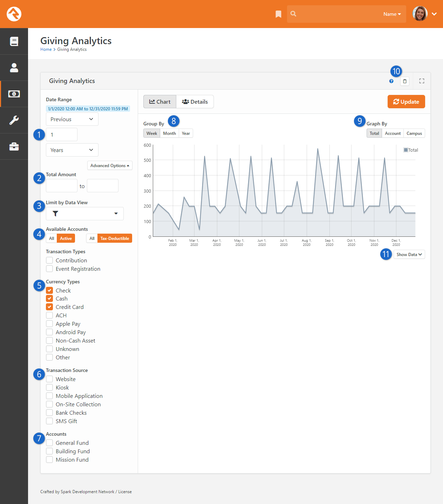Switch to the Chart tab
Viewport: 443px width, 504px height.
(x=160, y=102)
